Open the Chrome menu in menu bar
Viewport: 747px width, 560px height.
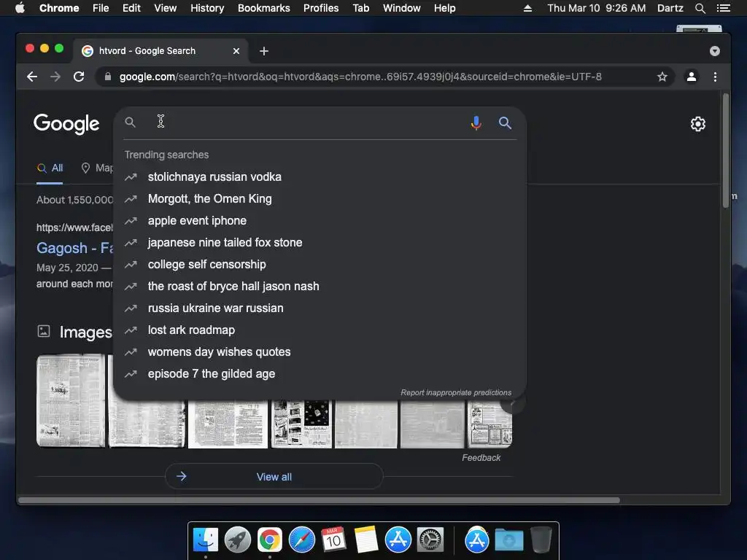pyautogui.click(x=59, y=8)
